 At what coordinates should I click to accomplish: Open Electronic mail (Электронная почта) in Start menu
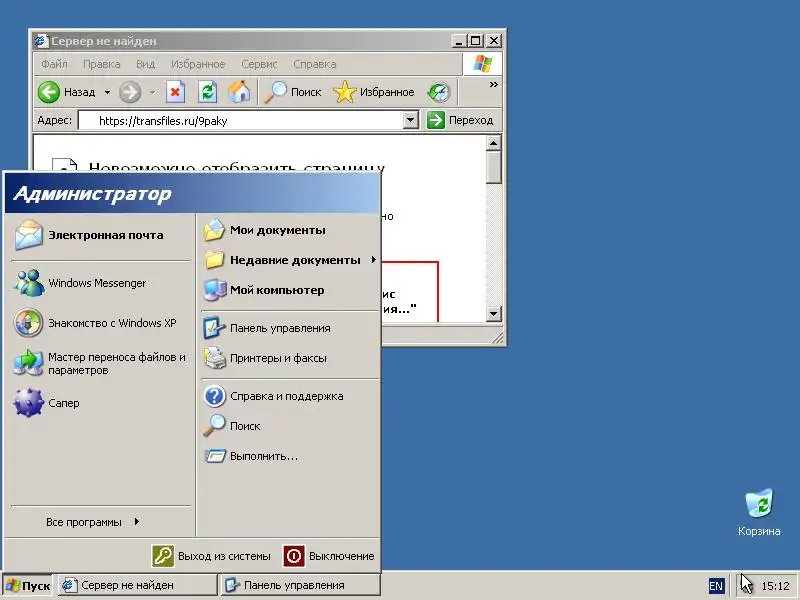(x=101, y=235)
